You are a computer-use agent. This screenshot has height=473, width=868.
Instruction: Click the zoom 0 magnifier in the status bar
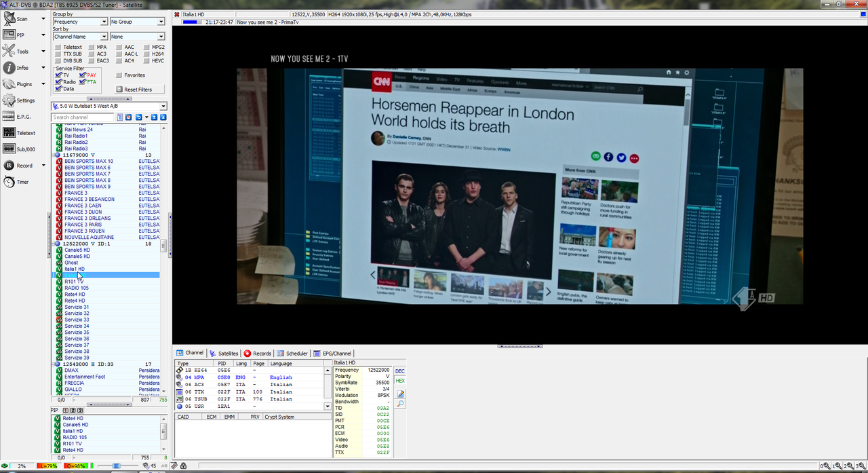coord(825,466)
